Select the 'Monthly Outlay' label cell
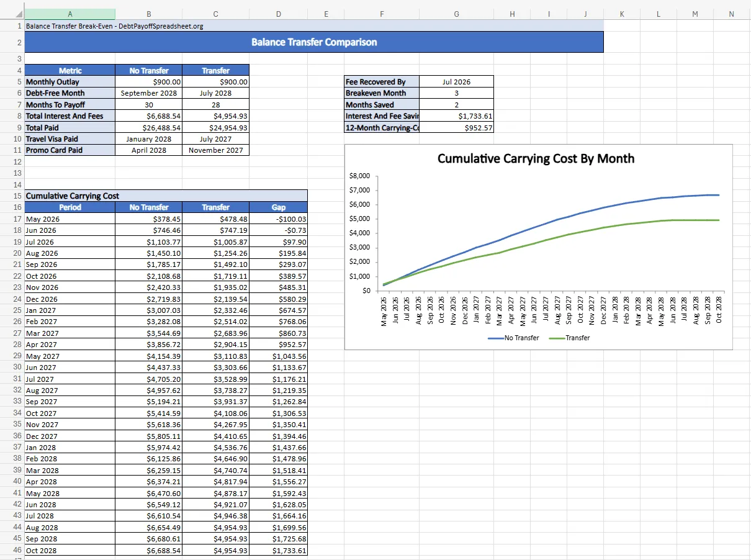 pos(70,81)
